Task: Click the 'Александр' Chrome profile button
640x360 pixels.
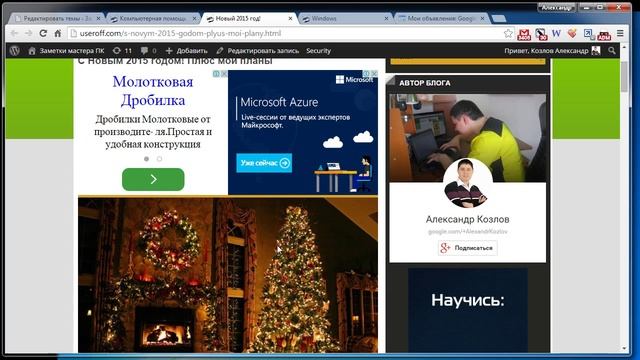Action: pyautogui.click(x=556, y=7)
